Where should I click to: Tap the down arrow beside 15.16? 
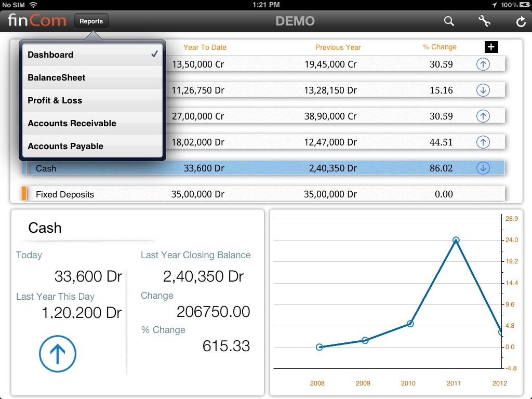coord(483,90)
